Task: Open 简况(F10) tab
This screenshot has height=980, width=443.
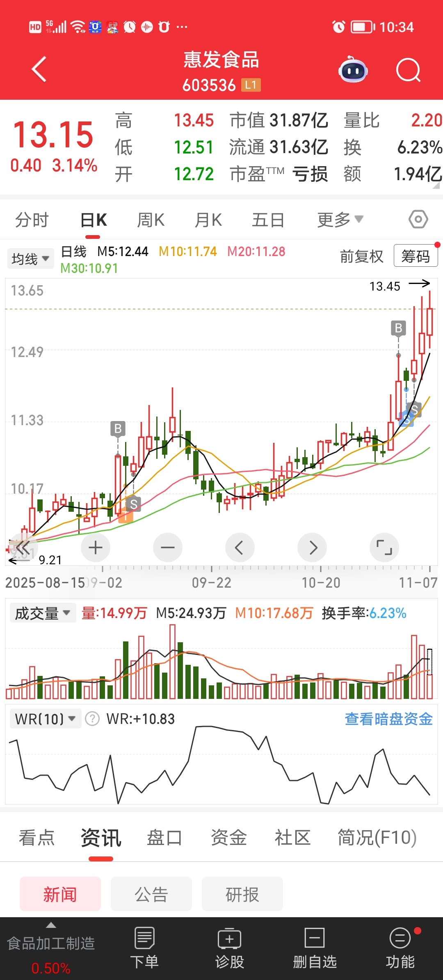Action: click(x=377, y=838)
